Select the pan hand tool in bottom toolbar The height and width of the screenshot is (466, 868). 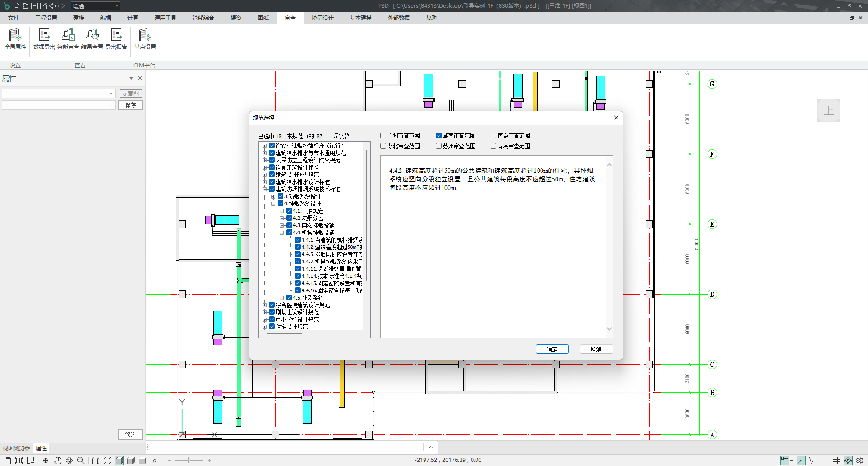point(57,461)
